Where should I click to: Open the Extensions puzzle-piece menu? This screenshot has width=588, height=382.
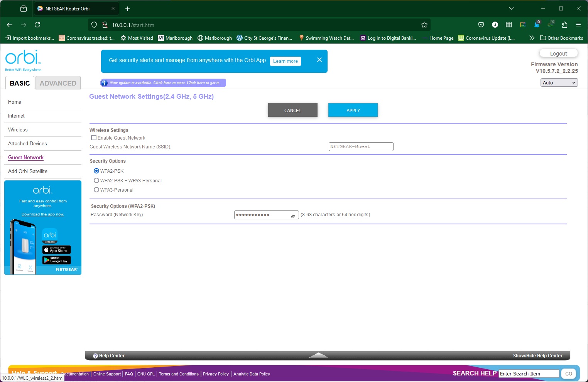coord(564,25)
